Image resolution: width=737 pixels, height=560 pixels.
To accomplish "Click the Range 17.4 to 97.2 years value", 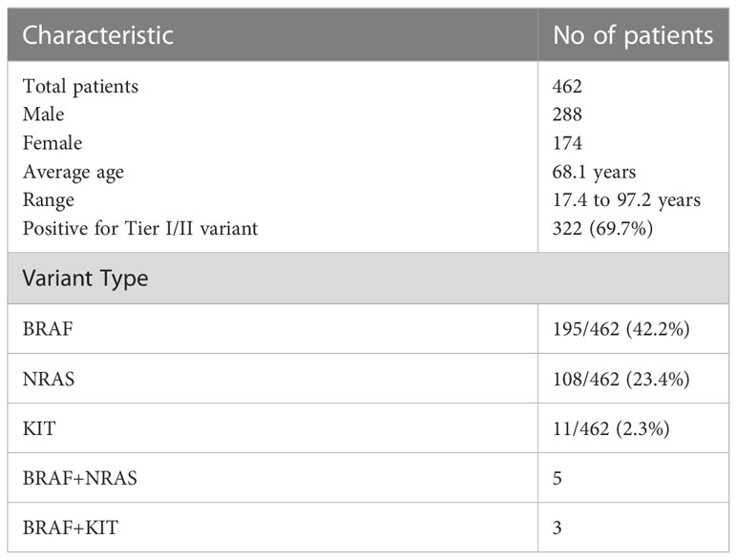I will (626, 200).
